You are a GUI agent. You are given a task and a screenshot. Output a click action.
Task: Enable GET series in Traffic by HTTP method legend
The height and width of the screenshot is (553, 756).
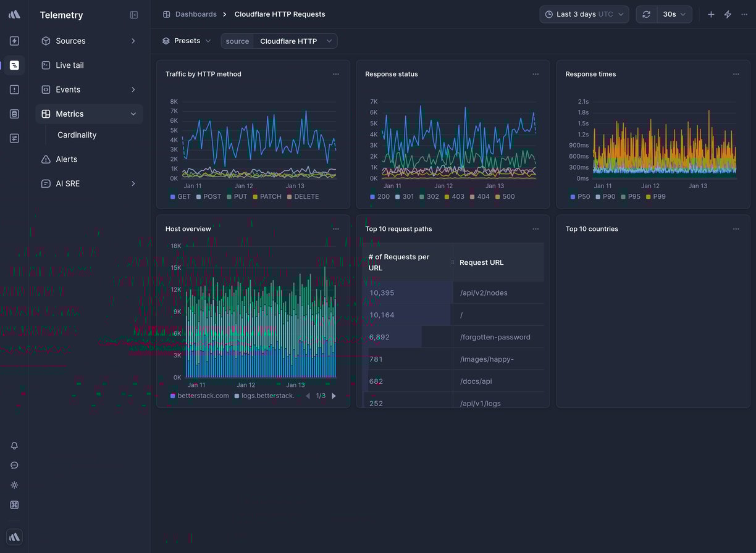[180, 196]
